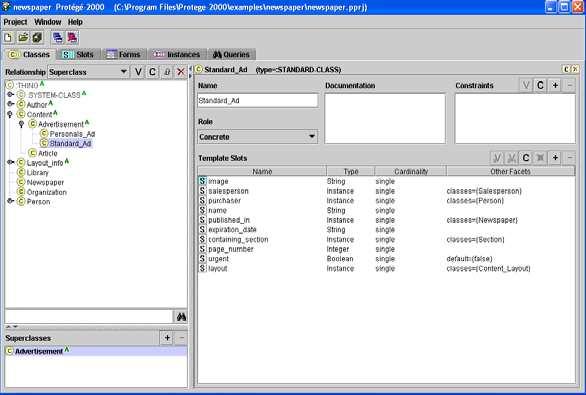This screenshot has width=586, height=395.
Task: Click the S icon of the image slot
Action: [202, 181]
